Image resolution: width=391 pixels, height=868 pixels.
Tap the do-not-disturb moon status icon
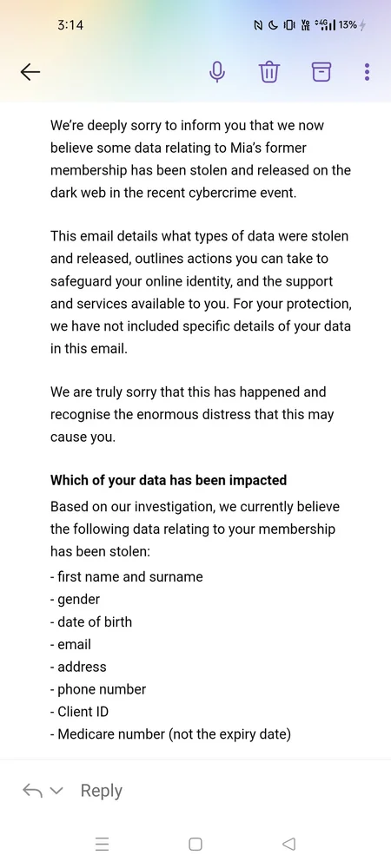pos(273,25)
